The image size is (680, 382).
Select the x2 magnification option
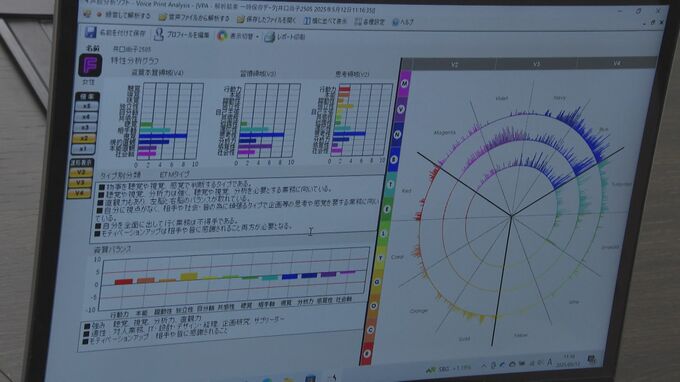[85, 139]
